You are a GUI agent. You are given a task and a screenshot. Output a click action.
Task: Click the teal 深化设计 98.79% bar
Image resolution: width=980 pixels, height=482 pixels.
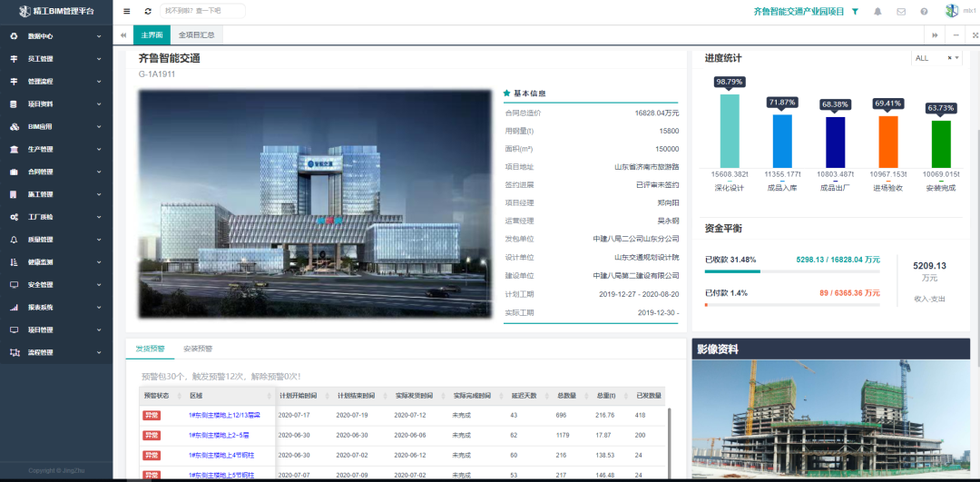730,131
